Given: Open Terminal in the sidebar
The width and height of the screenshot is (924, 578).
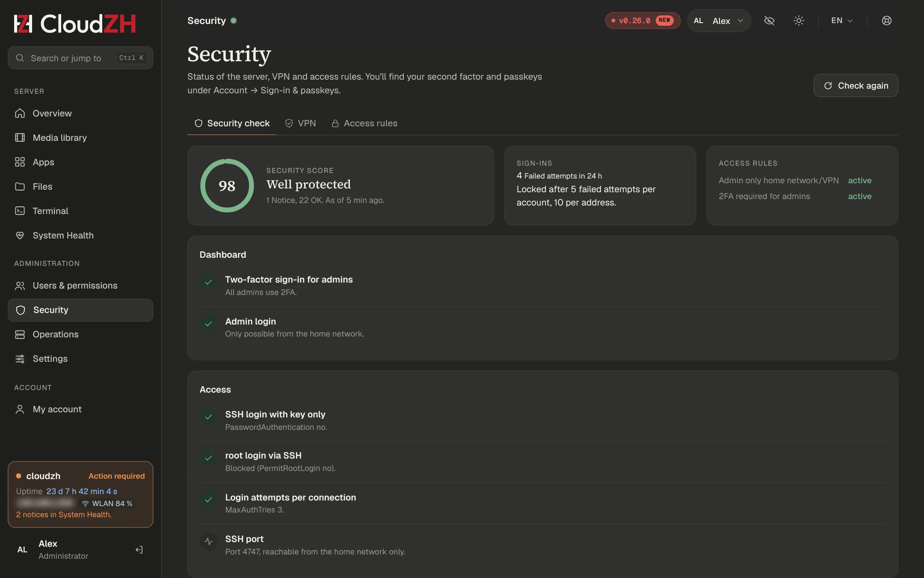Looking at the screenshot, I should pos(80,211).
